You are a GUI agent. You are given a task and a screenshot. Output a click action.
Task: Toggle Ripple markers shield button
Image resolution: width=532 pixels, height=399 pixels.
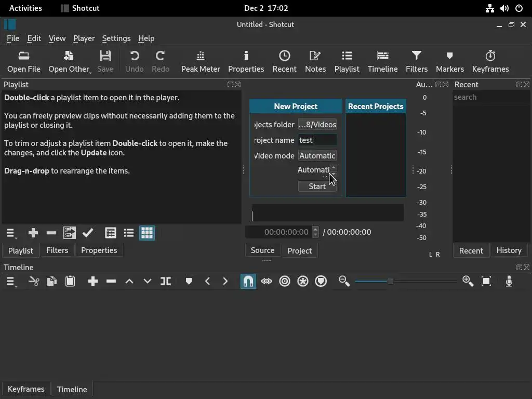pos(321,281)
